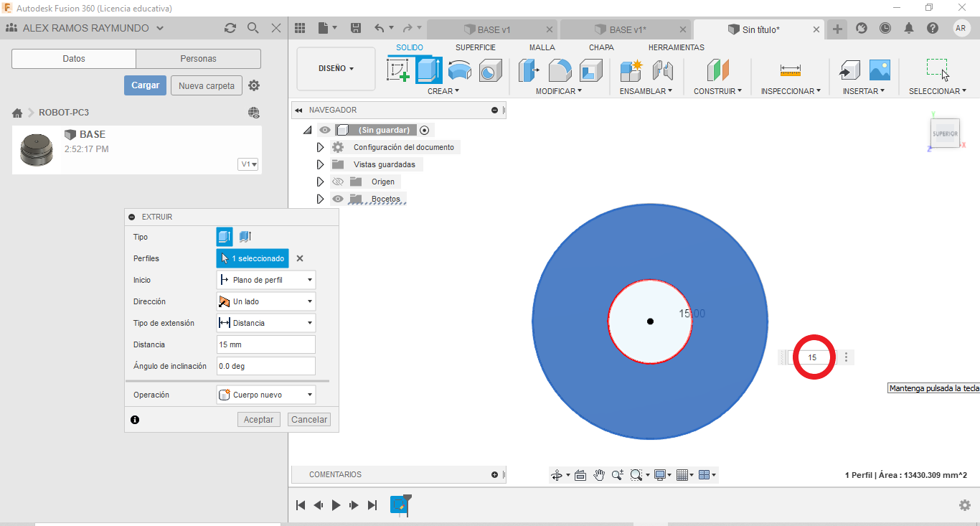
Task: Expand Configuración del documento tree node
Action: [x=320, y=147]
